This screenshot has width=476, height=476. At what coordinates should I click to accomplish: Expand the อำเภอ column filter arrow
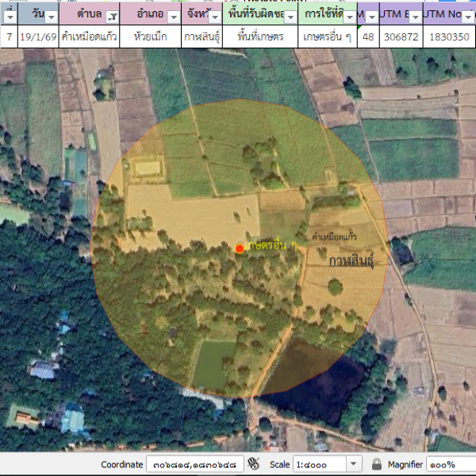173,17
